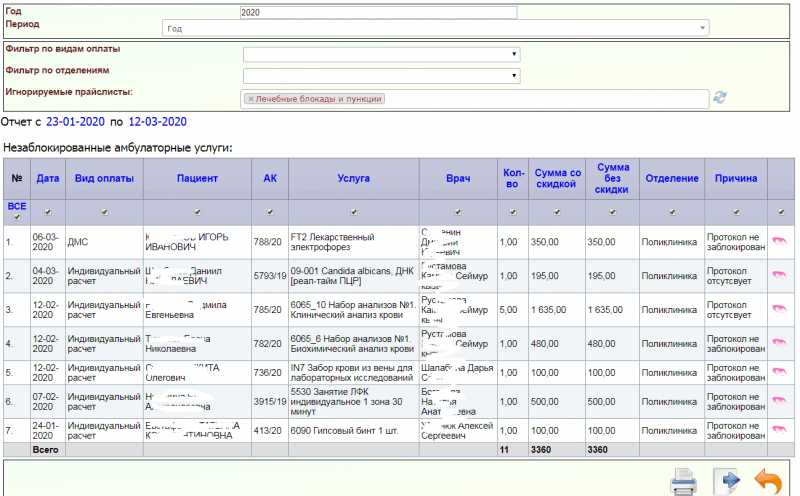Toggle the 'ВСЕ' select-all checkbox
The width and height of the screenshot is (800, 496).
tap(17, 217)
